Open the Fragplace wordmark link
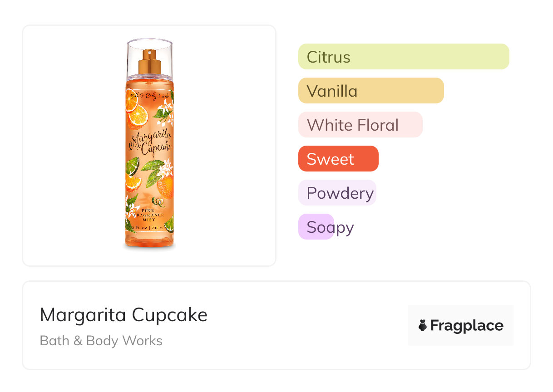Image resolution: width=553 pixels, height=392 pixels. click(x=467, y=325)
